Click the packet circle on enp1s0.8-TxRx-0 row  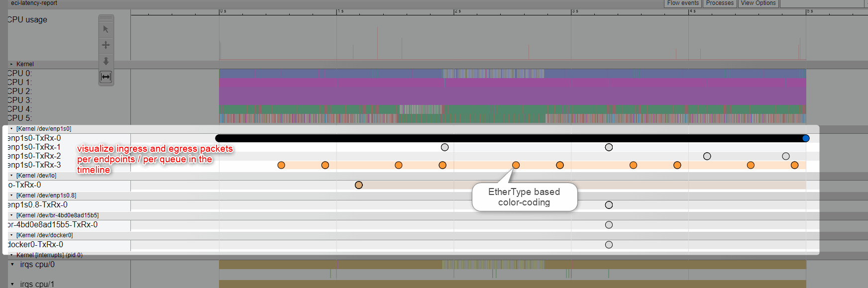609,205
